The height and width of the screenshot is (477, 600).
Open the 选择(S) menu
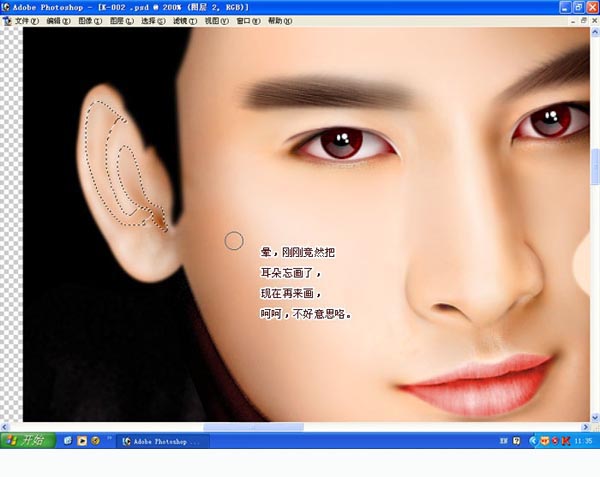[154, 20]
